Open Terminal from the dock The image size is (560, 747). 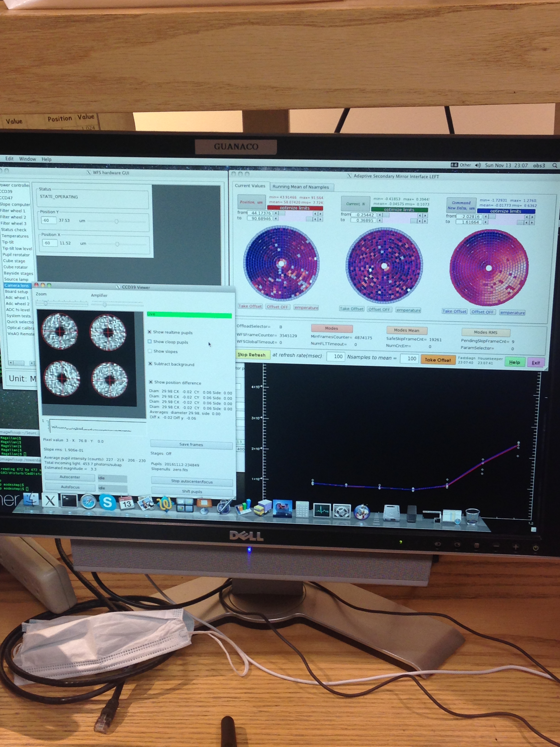[x=69, y=501]
